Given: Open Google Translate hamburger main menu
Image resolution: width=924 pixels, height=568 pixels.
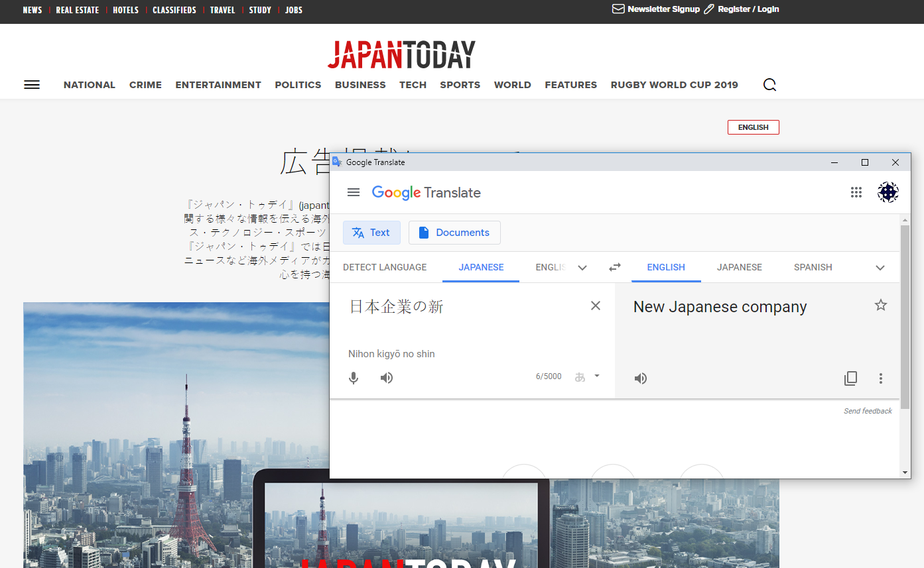Looking at the screenshot, I should [354, 192].
